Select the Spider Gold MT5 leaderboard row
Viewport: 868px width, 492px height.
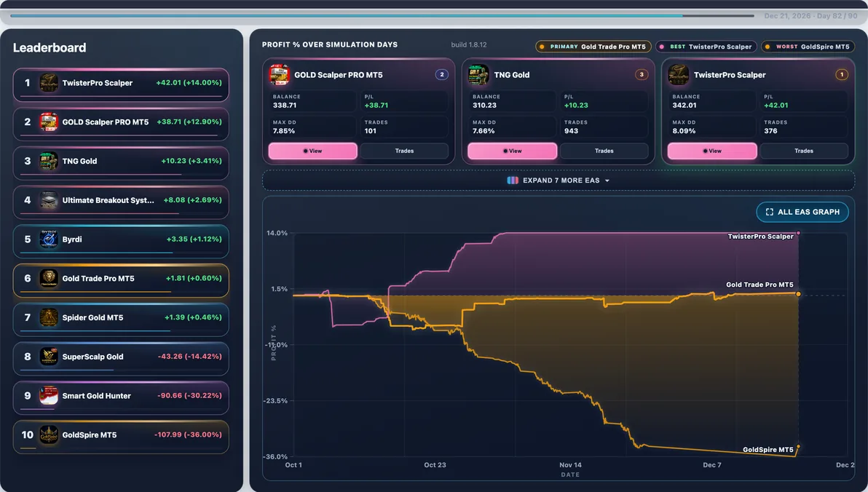121,320
